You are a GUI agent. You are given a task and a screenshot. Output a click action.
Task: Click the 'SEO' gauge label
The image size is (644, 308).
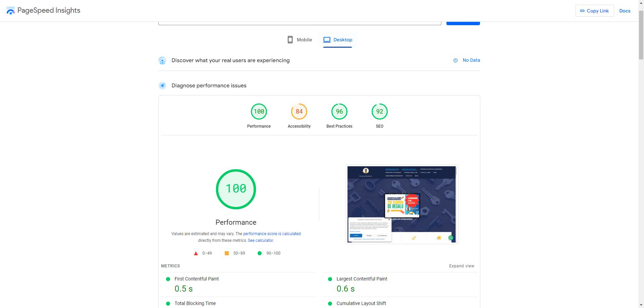tap(380, 126)
